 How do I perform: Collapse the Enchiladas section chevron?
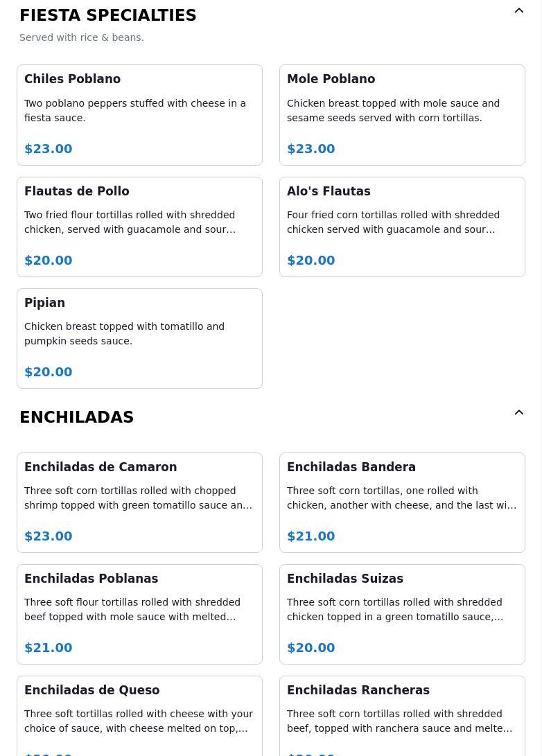click(519, 412)
